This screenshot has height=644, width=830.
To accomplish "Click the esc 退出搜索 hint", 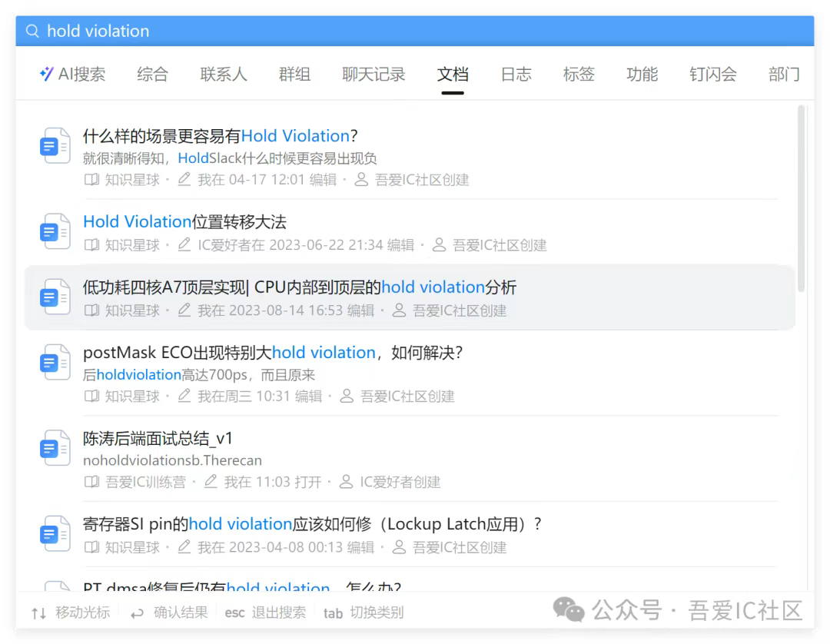I will tap(265, 612).
